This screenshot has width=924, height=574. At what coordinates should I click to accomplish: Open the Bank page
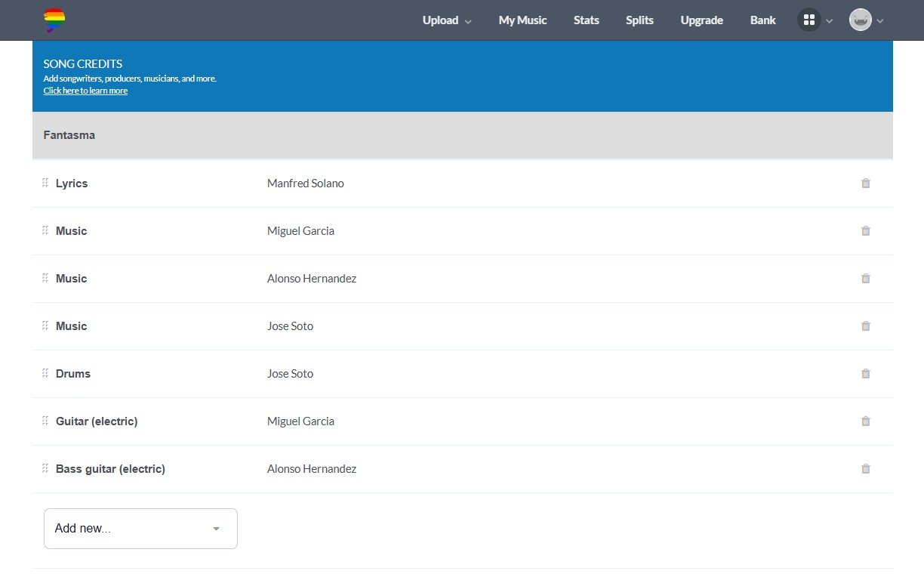click(763, 20)
